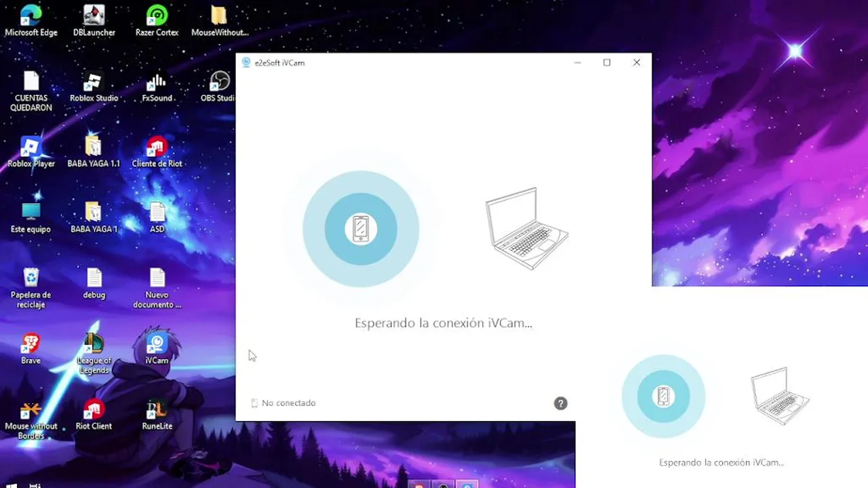Launch the Riot Client shortcut

point(94,415)
